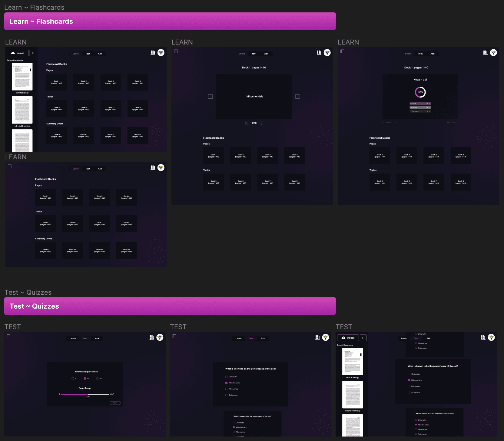Expand Correct results row chevron
This screenshot has height=441, width=504.
(x=429, y=104)
